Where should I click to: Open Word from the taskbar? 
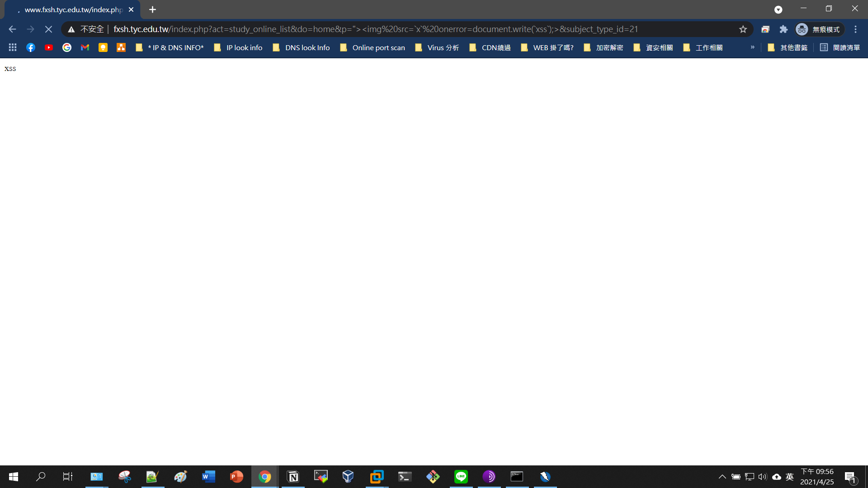208,477
